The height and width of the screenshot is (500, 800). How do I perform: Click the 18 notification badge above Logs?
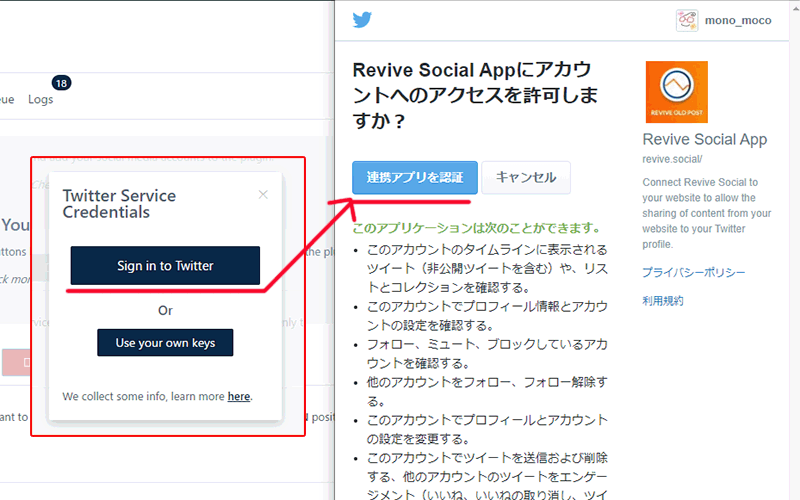point(61,82)
